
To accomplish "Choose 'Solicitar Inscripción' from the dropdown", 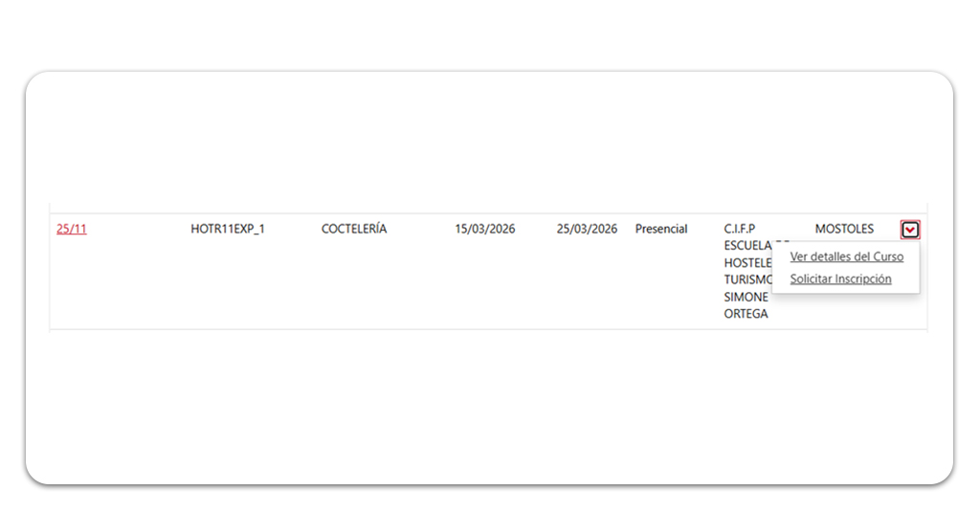I will [x=840, y=279].
